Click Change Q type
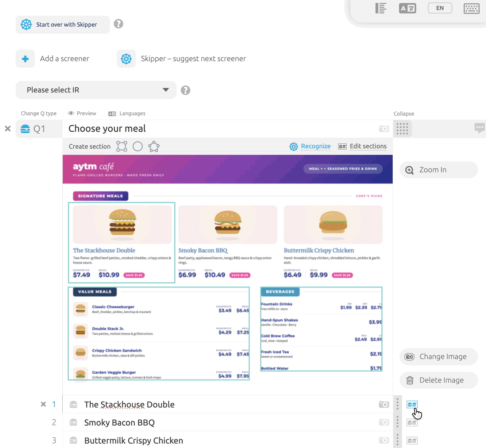Screen dimensions: 486x448 click(39, 113)
